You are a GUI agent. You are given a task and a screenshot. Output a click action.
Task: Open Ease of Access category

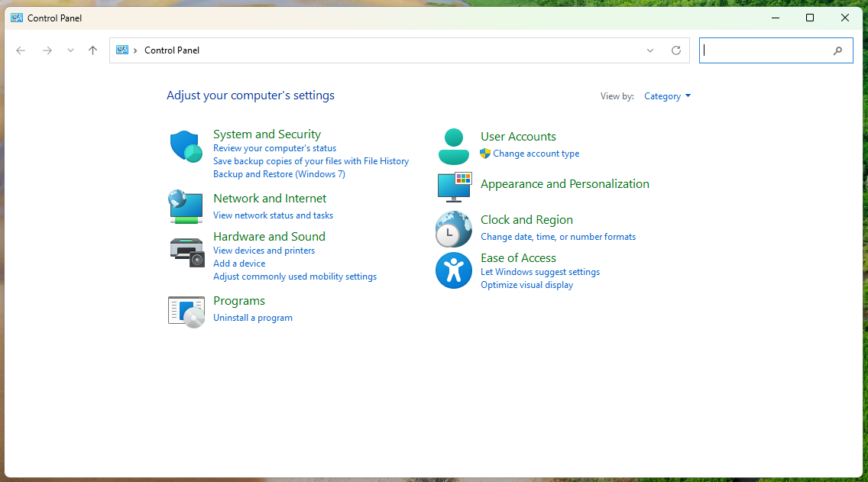[518, 258]
